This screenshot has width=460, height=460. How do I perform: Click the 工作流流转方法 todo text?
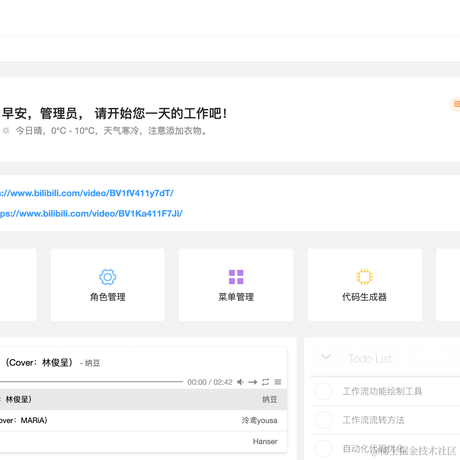374,420
